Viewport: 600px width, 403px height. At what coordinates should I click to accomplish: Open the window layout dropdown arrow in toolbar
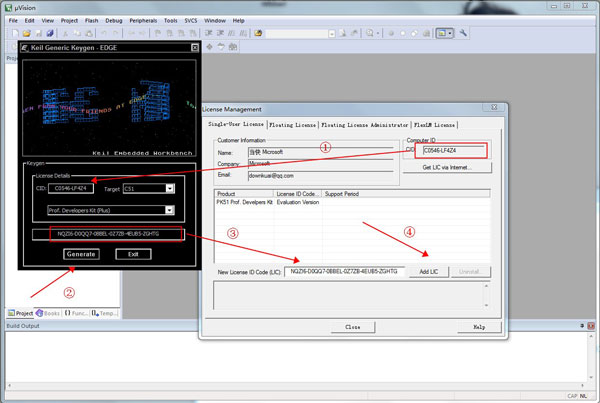click(x=450, y=33)
